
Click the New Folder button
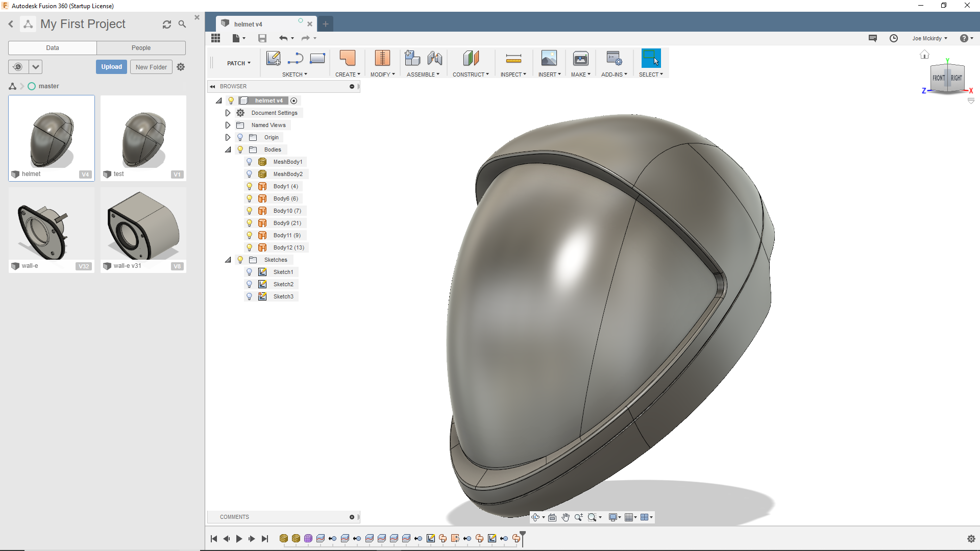click(151, 67)
